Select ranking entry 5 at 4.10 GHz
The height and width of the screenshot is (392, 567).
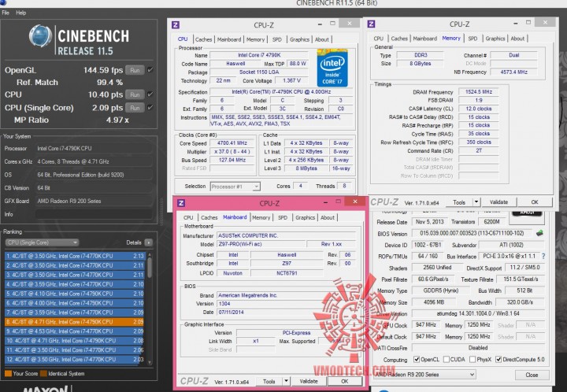[75, 294]
